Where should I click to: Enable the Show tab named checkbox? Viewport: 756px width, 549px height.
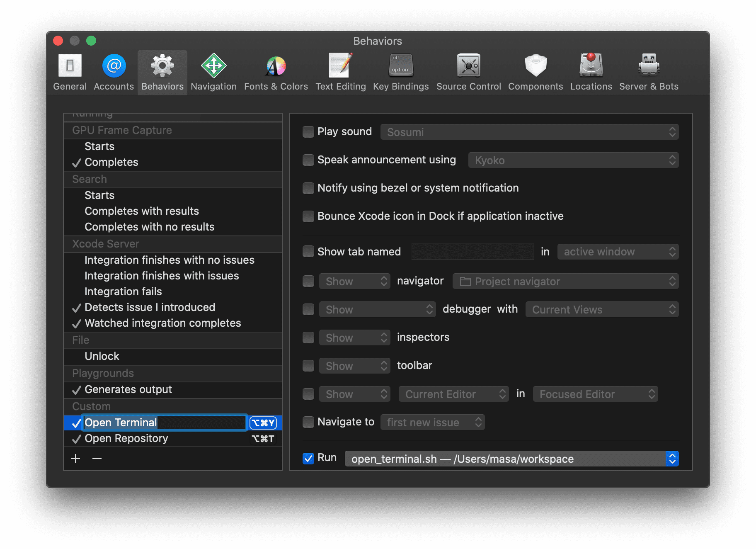[308, 251]
